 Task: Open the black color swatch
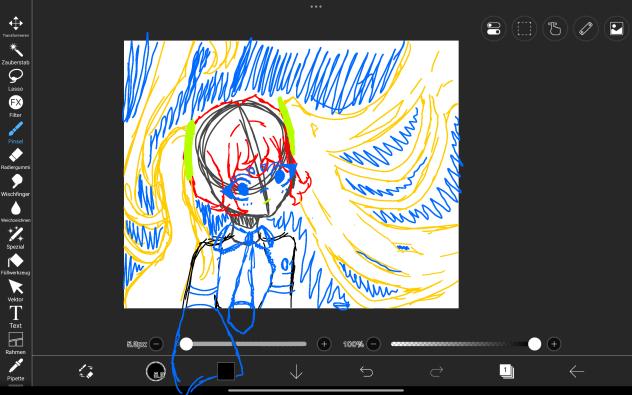[226, 371]
